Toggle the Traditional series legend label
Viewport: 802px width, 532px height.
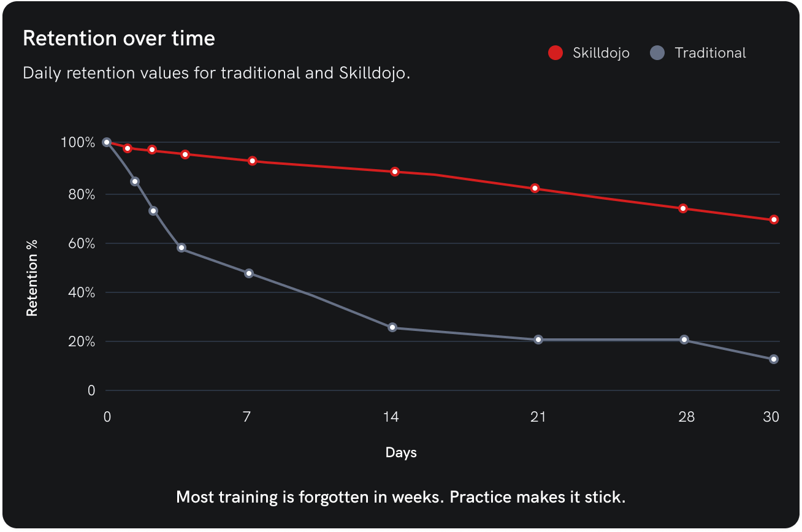(710, 53)
